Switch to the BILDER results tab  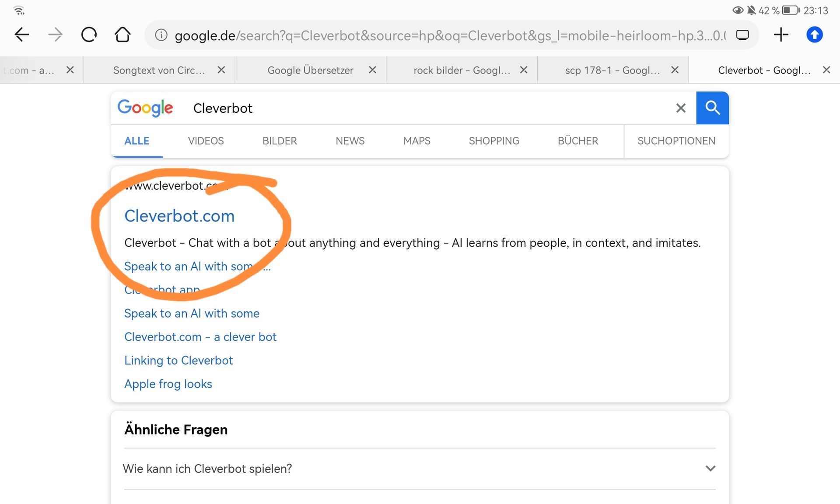280,141
